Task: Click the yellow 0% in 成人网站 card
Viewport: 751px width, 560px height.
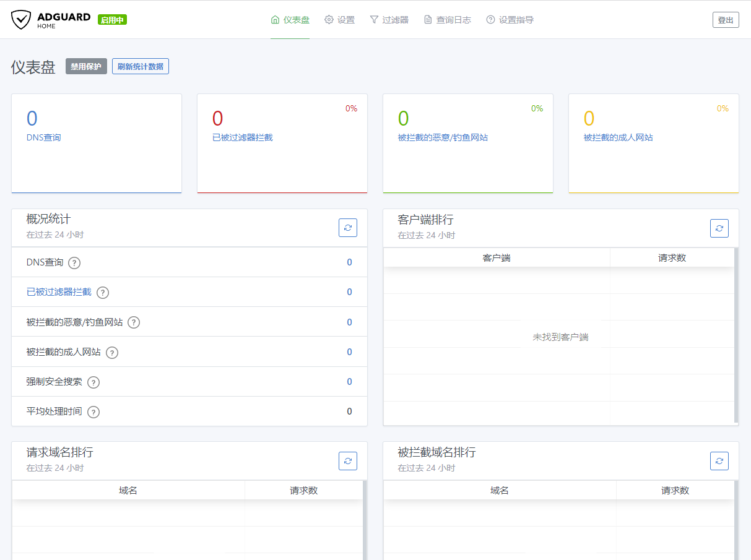Action: pos(723,108)
